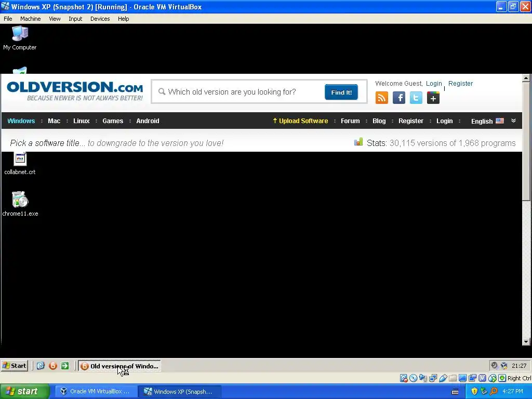Select the collabnet.crt desktop file
This screenshot has width=532, height=399.
[20, 164]
